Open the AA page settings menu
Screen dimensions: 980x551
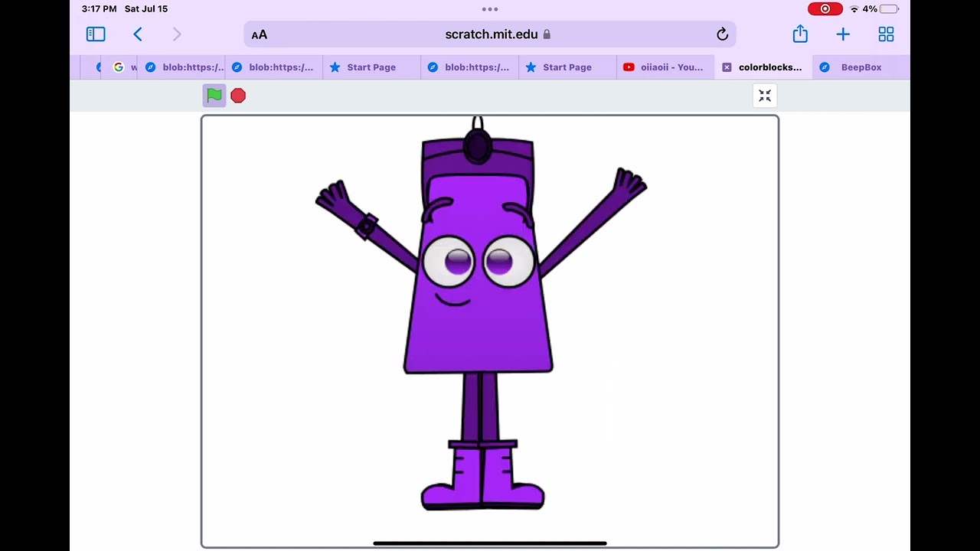260,34
